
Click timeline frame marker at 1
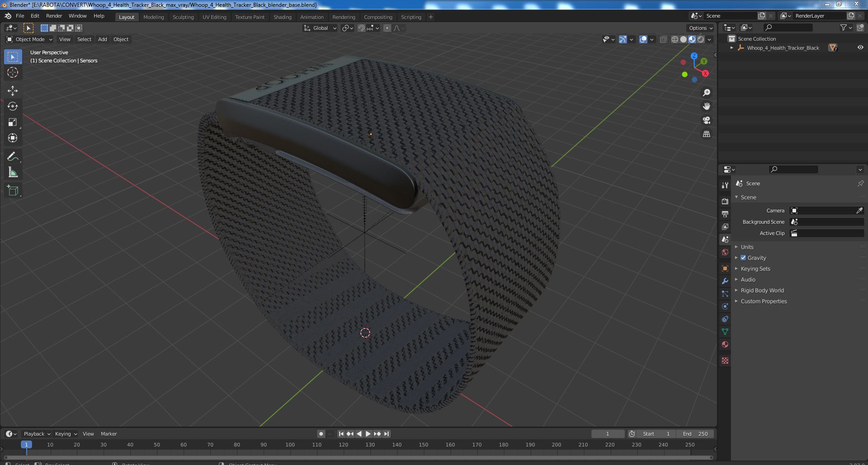click(26, 445)
